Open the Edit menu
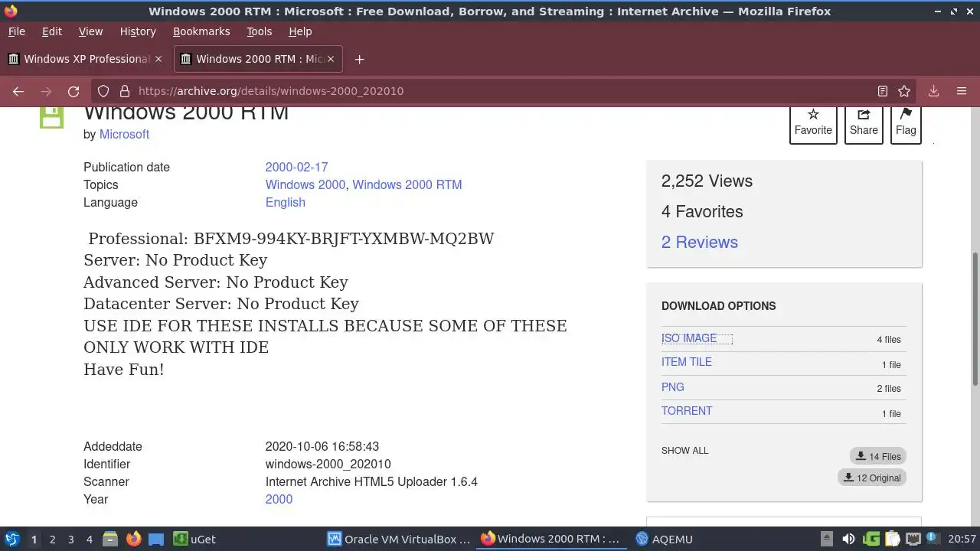 coord(51,31)
